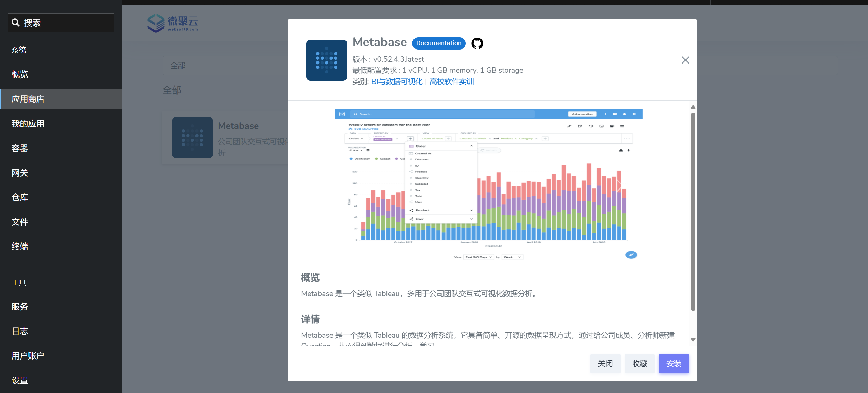Click the search magnifier icon in the sidebar
Screen dimensions: 868x393
[x=16, y=23]
